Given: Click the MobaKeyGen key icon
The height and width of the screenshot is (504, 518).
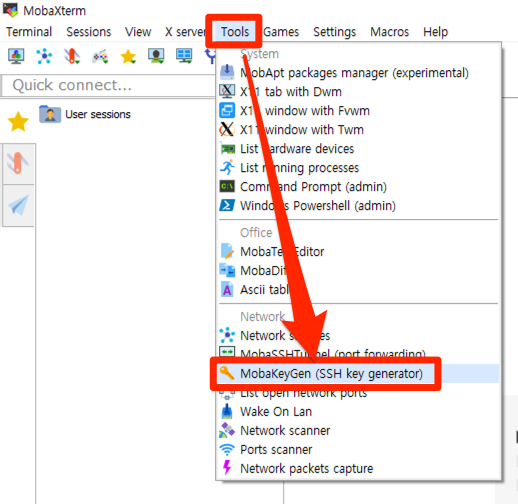Looking at the screenshot, I should click(x=227, y=373).
